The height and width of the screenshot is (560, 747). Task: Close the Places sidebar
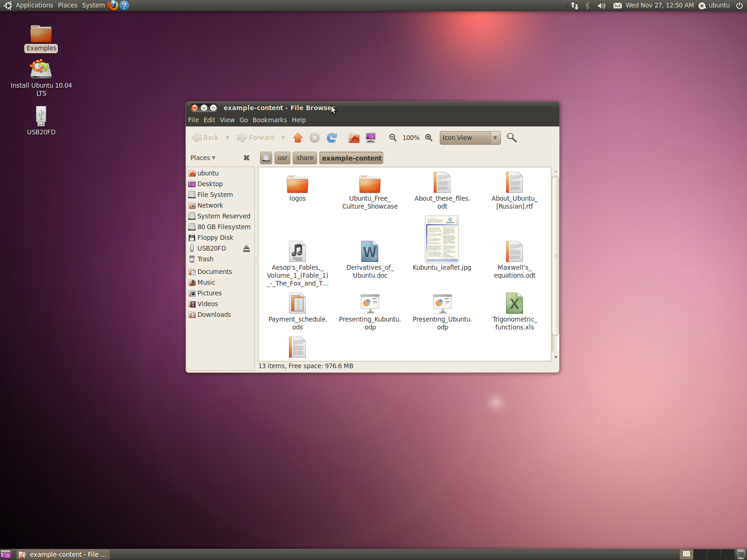coord(247,158)
